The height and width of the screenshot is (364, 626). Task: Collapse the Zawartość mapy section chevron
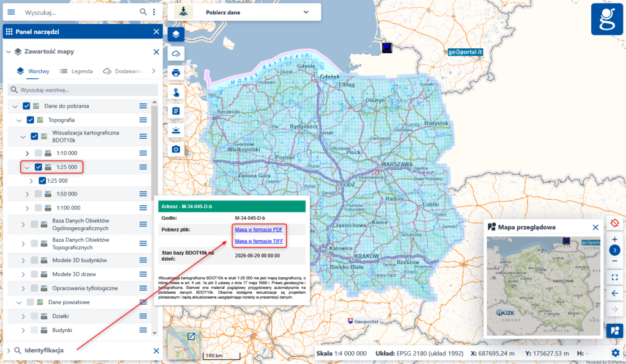9,52
